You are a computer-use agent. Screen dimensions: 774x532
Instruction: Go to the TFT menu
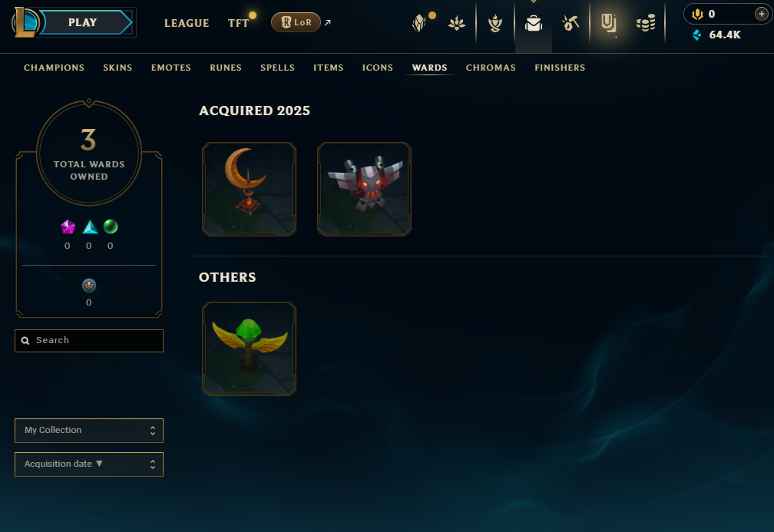(x=238, y=23)
